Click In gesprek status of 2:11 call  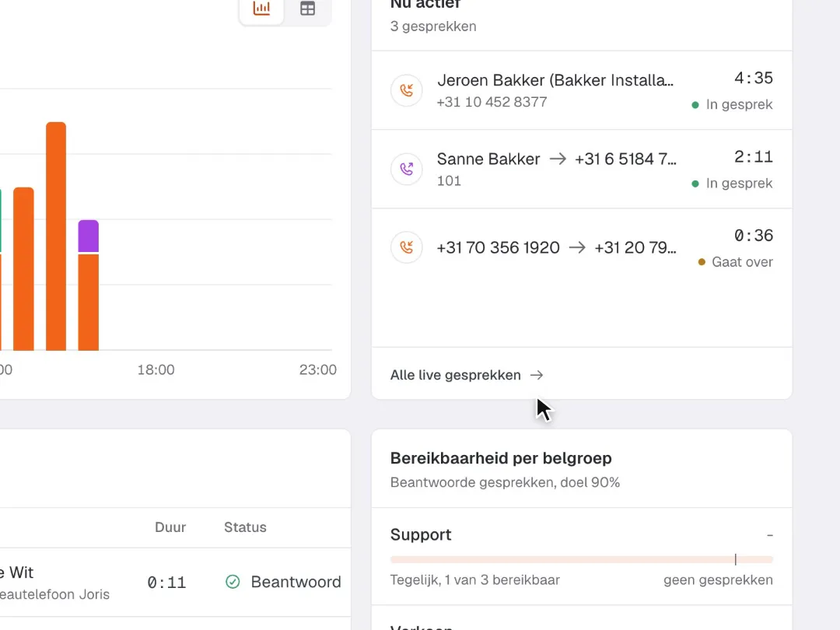click(733, 184)
